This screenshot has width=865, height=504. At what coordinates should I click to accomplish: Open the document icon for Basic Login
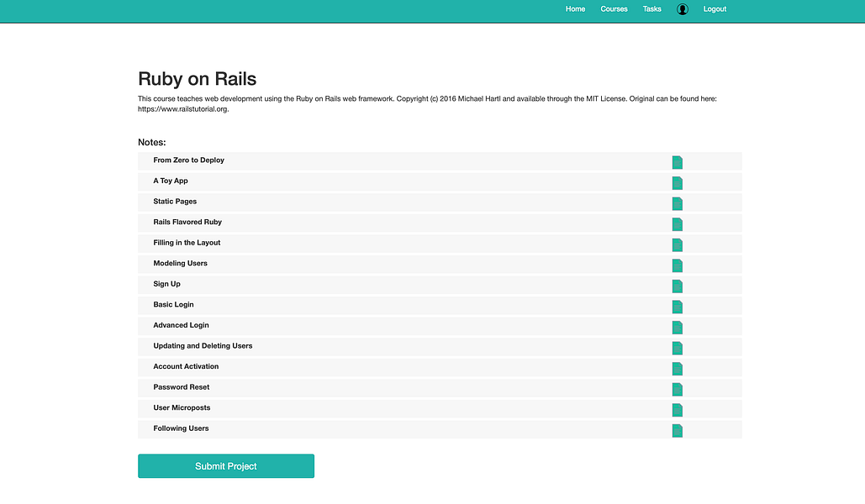[678, 307]
